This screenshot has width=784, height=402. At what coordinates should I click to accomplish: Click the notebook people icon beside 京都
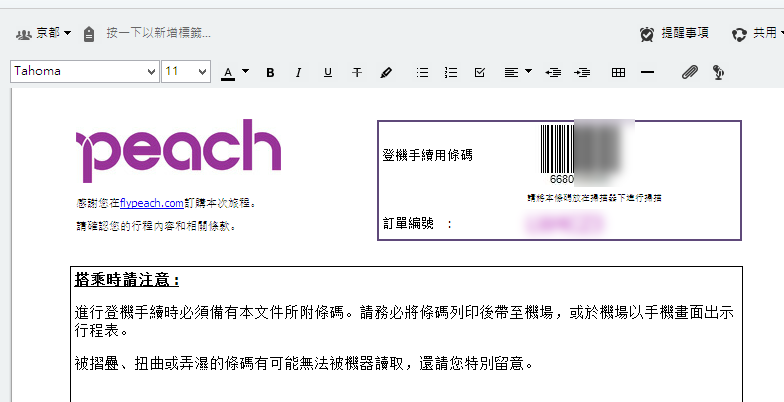pyautogui.click(x=24, y=34)
